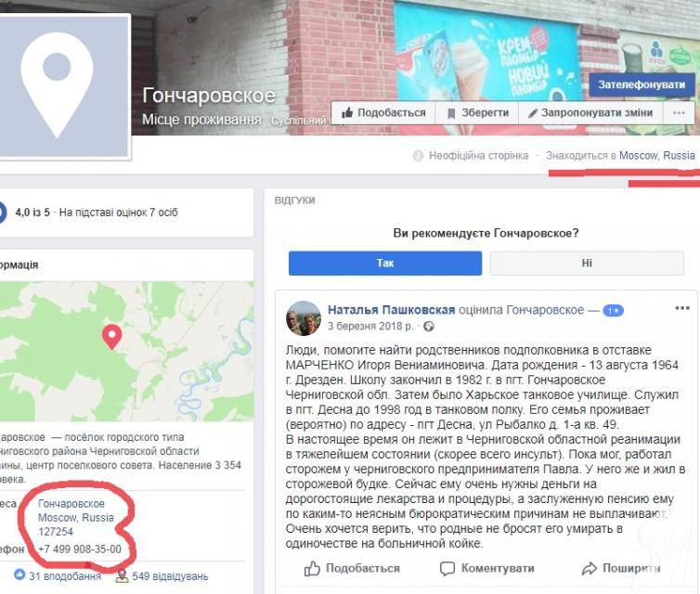The width and height of the screenshot is (700, 594).
Task: Open the Гончаровское address link
Action: pyautogui.click(x=71, y=504)
